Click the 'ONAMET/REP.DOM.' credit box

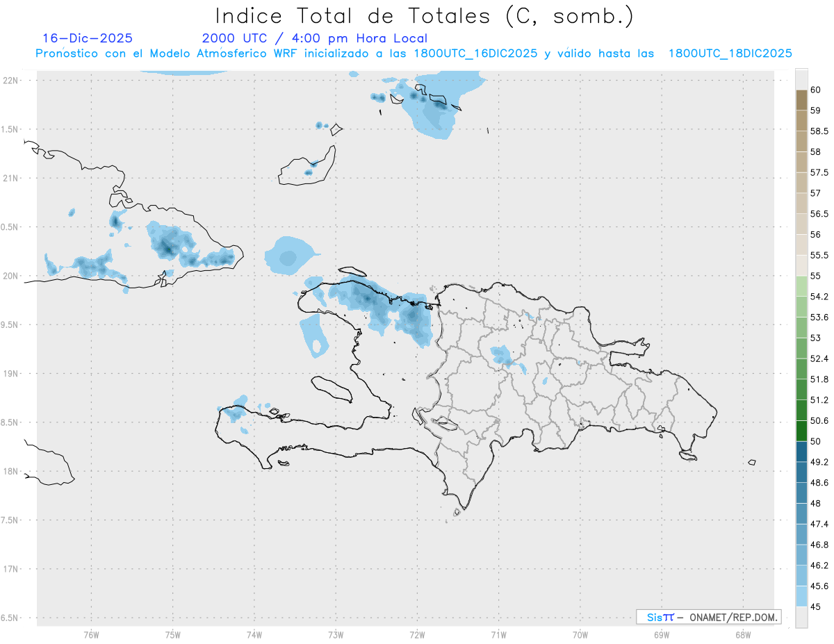pyautogui.click(x=708, y=617)
